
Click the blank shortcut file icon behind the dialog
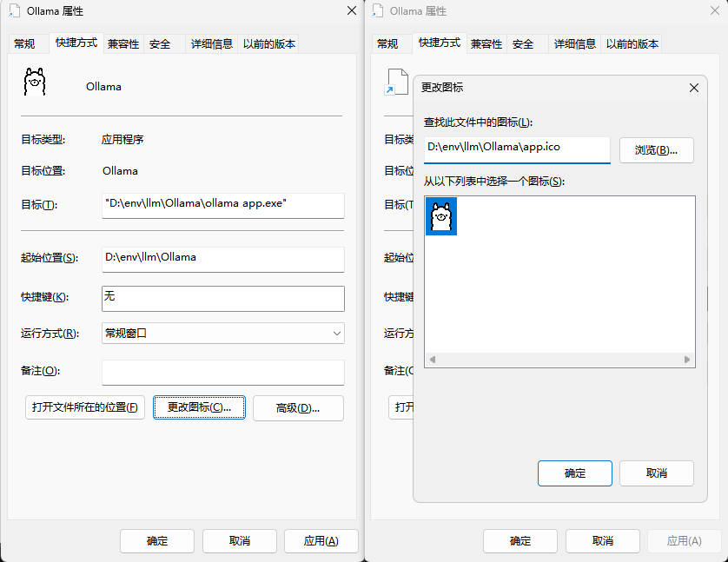(396, 83)
